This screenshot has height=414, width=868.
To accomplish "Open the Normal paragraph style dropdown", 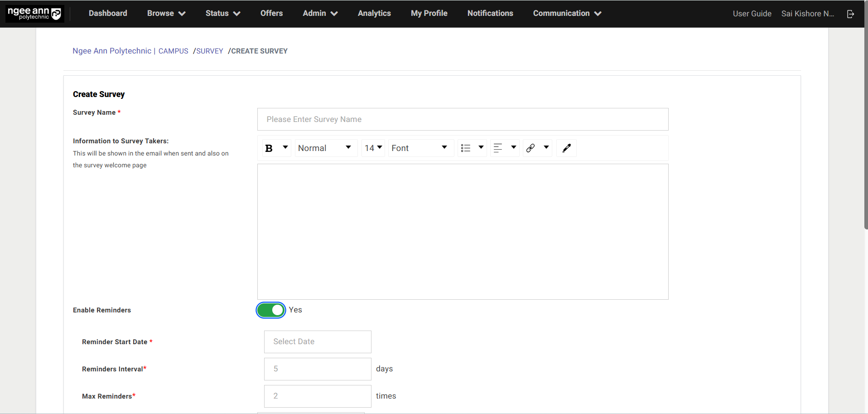I will 325,148.
